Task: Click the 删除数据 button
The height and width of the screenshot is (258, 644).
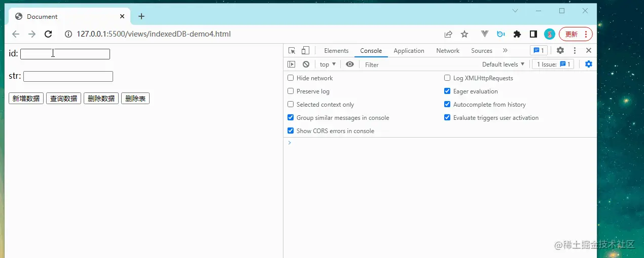Action: 101,99
